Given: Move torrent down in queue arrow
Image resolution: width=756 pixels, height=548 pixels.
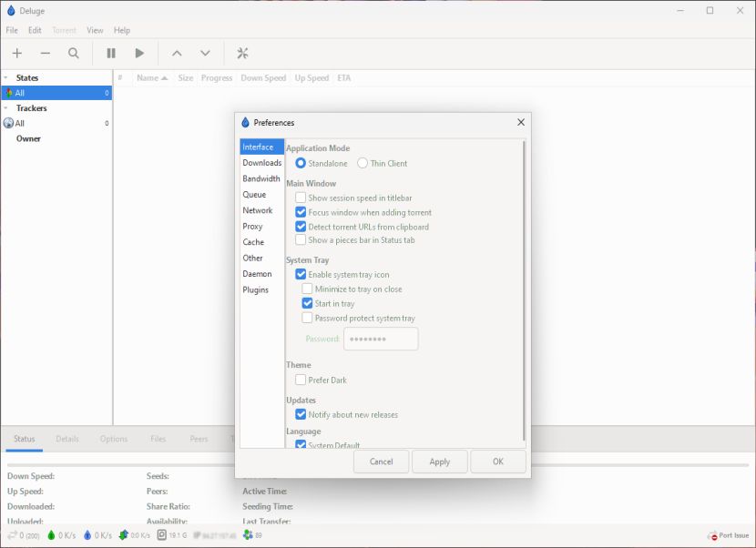Looking at the screenshot, I should point(205,53).
